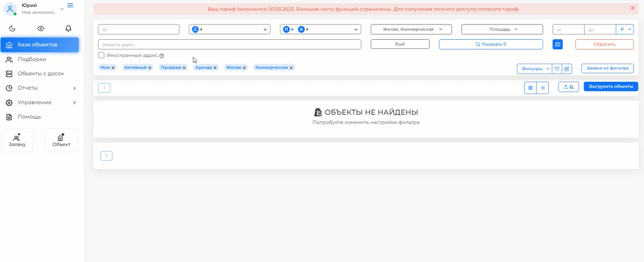The image size is (644, 262).
Task: Open the П/А deal type dropdown
Action: [356, 30]
